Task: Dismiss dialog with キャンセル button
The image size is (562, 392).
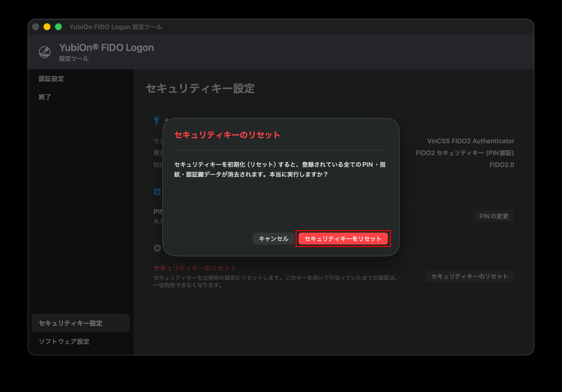Action: click(274, 239)
